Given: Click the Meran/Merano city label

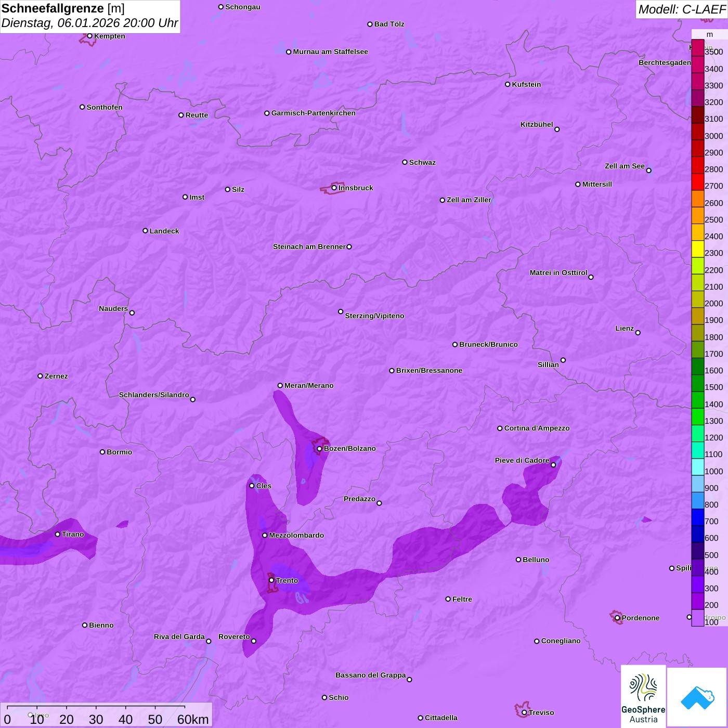Looking at the screenshot, I should point(309,385).
